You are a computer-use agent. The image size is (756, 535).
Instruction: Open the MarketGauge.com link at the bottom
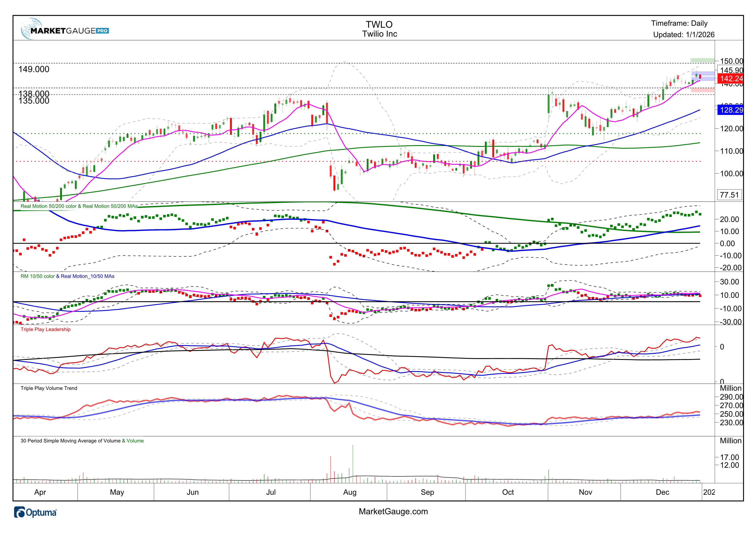(x=393, y=512)
